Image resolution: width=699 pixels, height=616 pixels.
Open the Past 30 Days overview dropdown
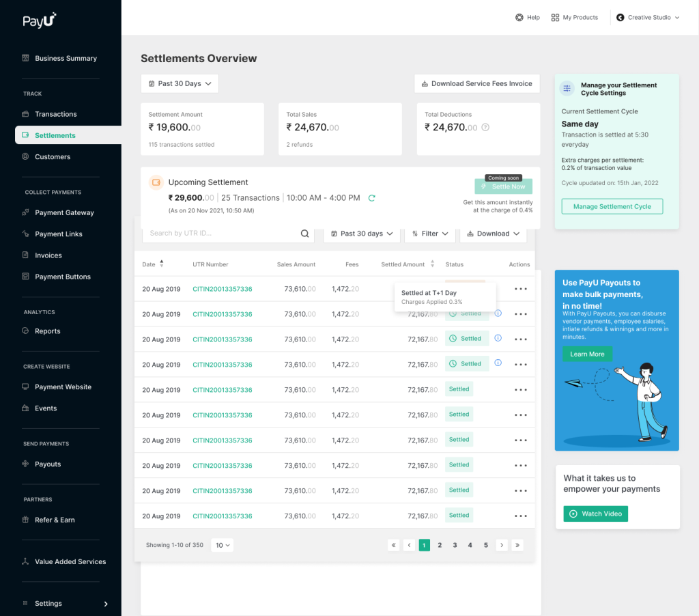180,84
